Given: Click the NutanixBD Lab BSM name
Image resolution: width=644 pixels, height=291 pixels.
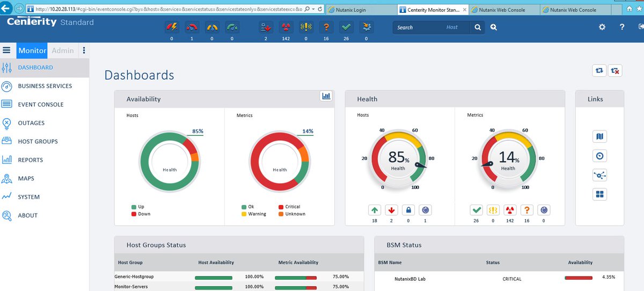Looking at the screenshot, I should (411, 279).
